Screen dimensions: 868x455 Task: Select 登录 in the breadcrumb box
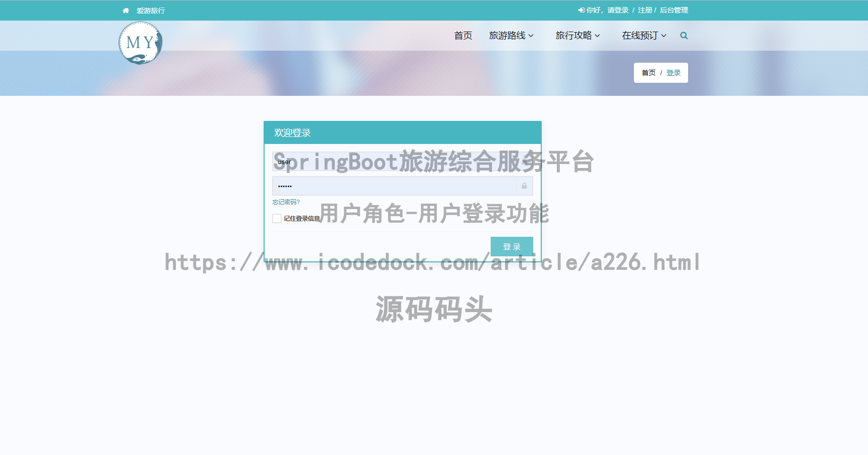point(674,72)
